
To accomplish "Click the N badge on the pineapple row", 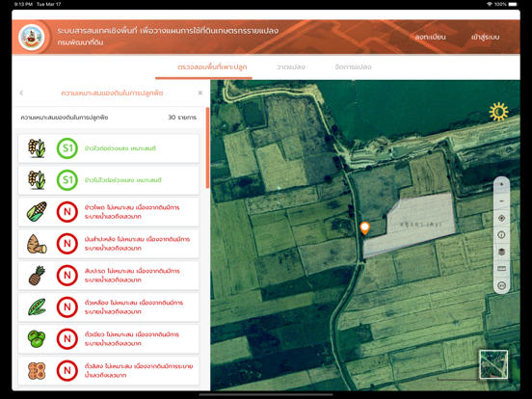I will [x=67, y=276].
